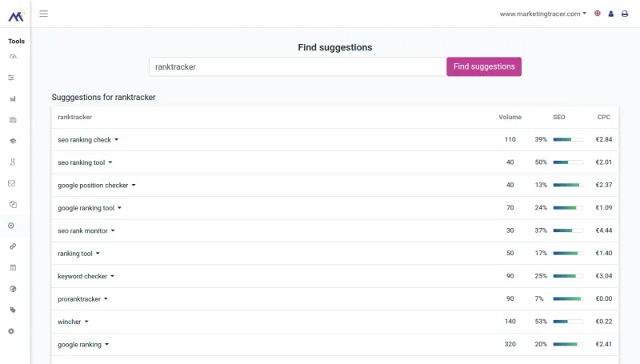This screenshot has width=640, height=364.
Task: Open the Google icon in sidebar
Action: pos(13,162)
